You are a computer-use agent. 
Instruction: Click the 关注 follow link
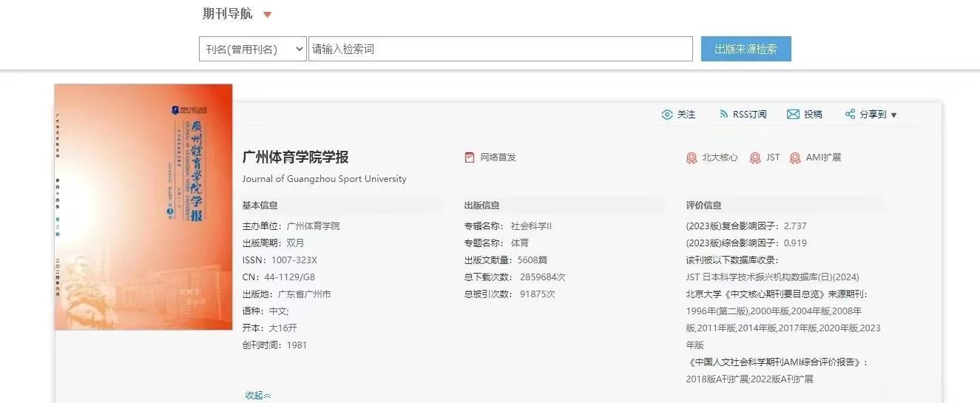(686, 115)
